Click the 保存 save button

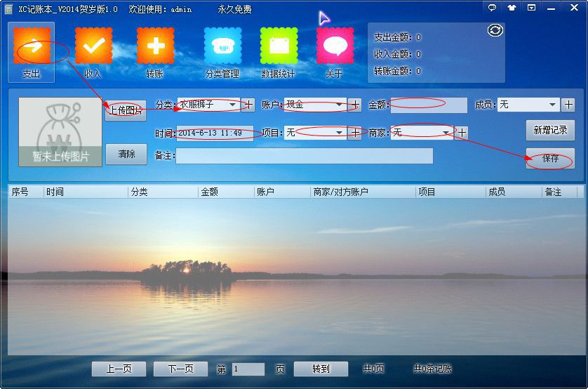click(550, 159)
